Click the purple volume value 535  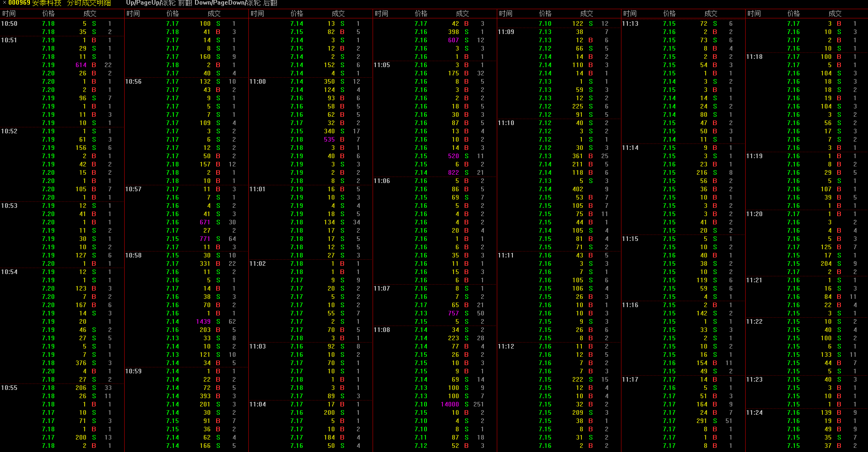click(x=329, y=139)
